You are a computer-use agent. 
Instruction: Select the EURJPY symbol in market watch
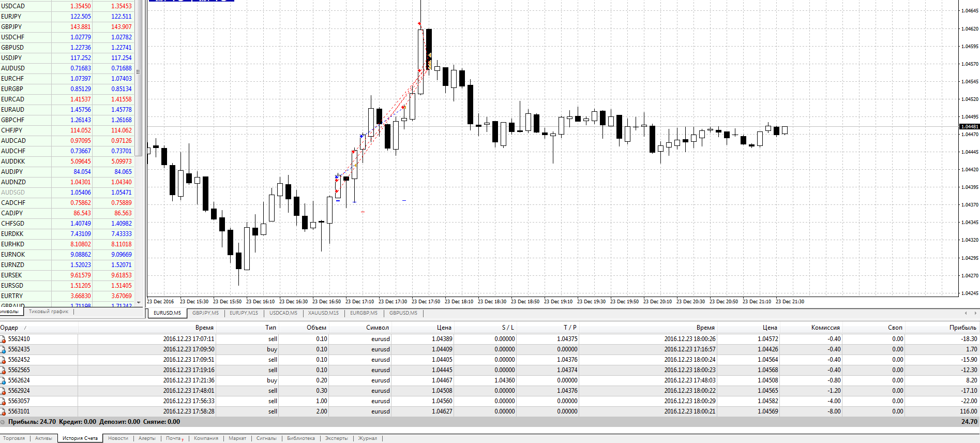[11, 17]
